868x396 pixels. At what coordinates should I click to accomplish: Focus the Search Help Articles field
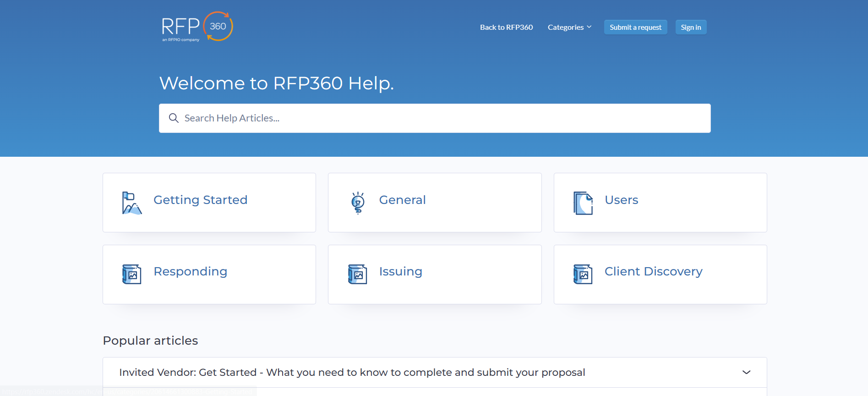pyautogui.click(x=435, y=118)
